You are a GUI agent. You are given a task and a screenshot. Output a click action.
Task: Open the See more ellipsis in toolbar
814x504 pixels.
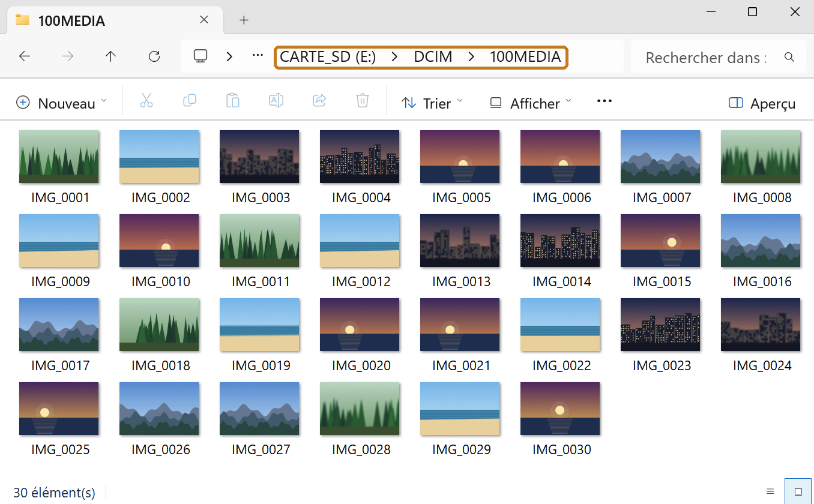pos(604,101)
